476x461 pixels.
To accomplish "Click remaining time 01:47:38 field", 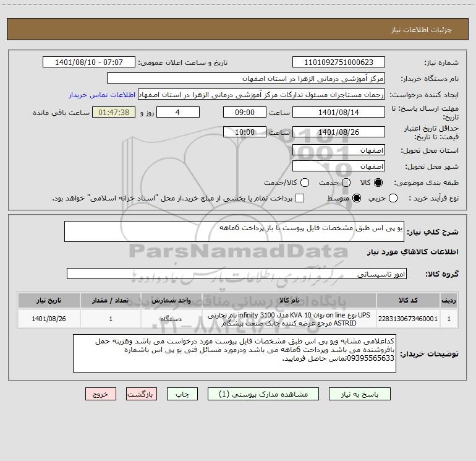I will coord(114,112).
